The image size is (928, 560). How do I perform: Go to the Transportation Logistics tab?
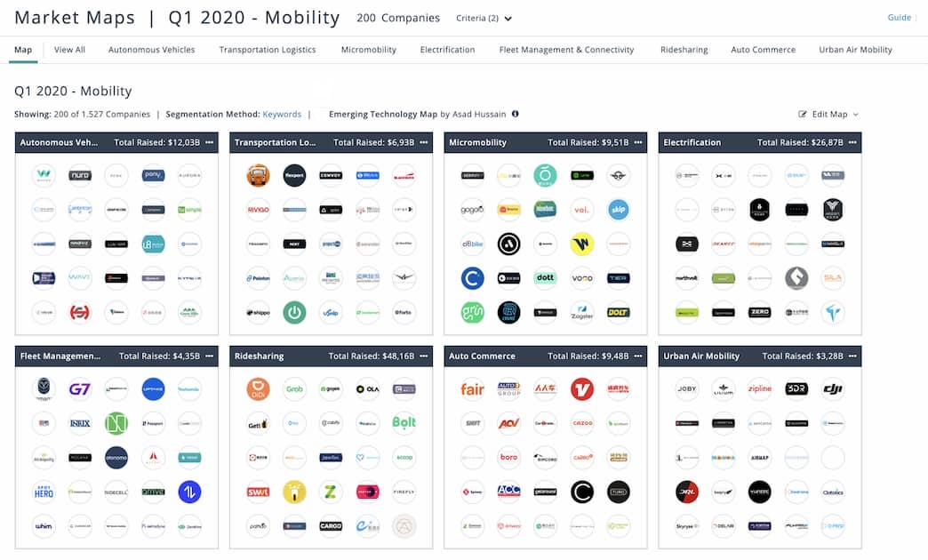coord(268,50)
